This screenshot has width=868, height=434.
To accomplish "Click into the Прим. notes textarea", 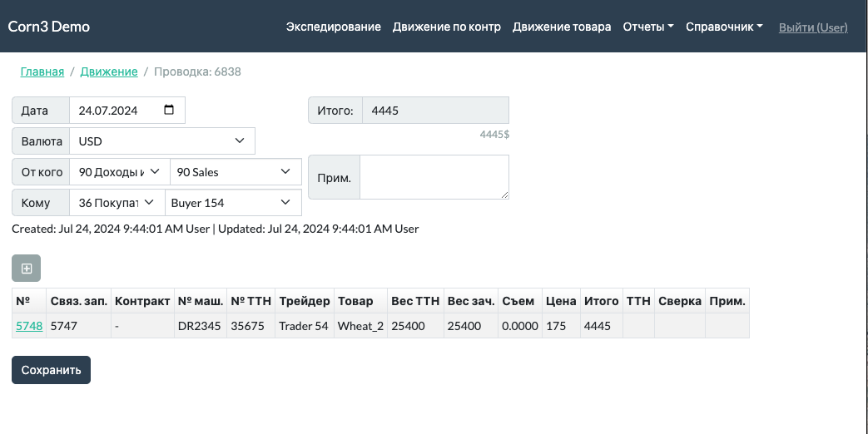I will coord(434,177).
